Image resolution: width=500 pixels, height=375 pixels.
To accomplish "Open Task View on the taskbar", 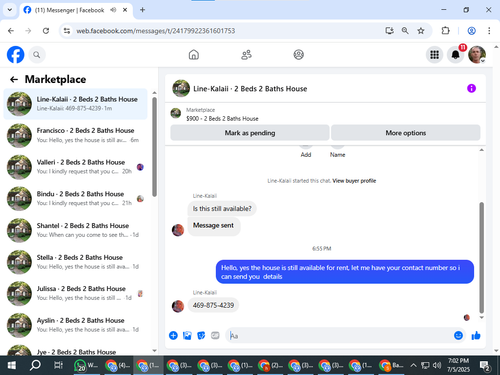I will (x=58, y=365).
